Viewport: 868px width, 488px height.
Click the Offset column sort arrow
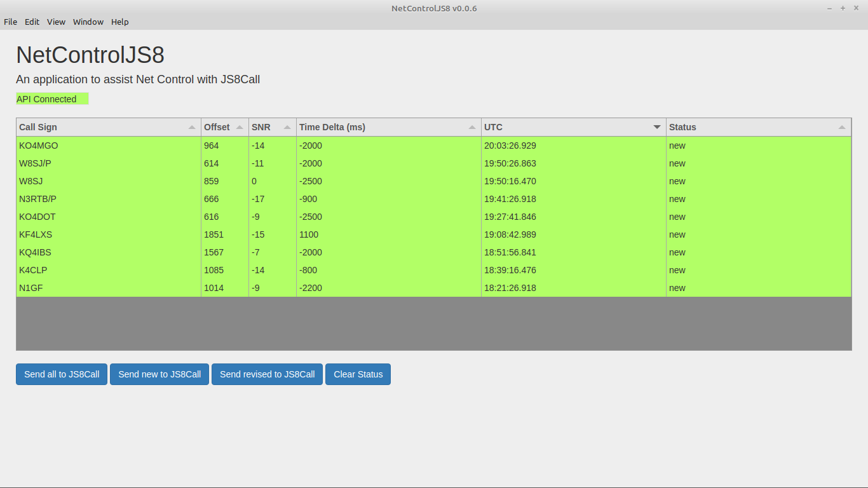[240, 127]
